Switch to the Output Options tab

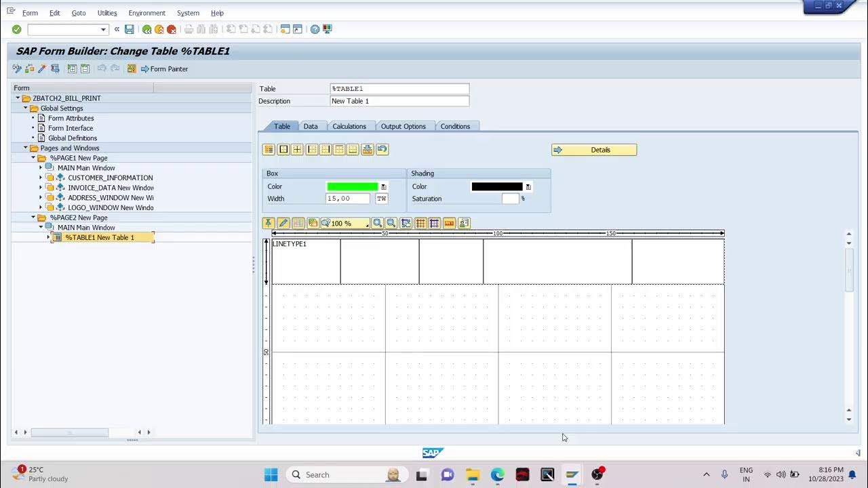click(403, 126)
